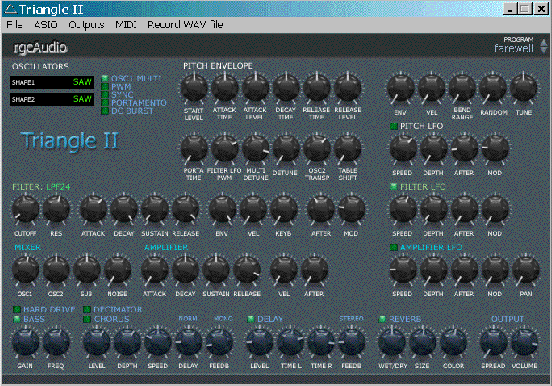Click the FILTER: LPF24 type selector
This screenshot has width=552, height=386.
pyautogui.click(x=41, y=187)
